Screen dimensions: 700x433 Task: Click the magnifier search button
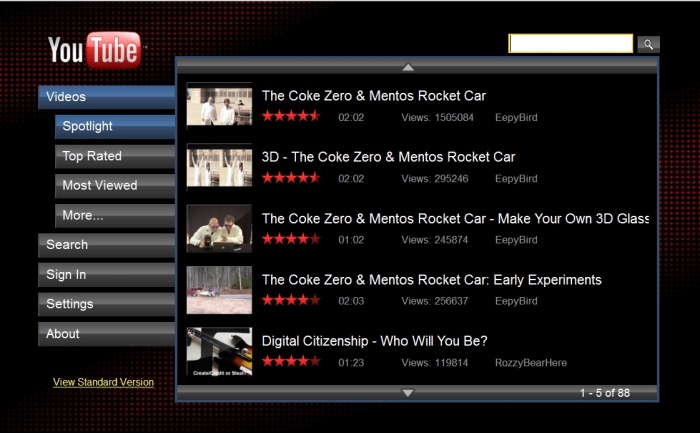click(648, 44)
